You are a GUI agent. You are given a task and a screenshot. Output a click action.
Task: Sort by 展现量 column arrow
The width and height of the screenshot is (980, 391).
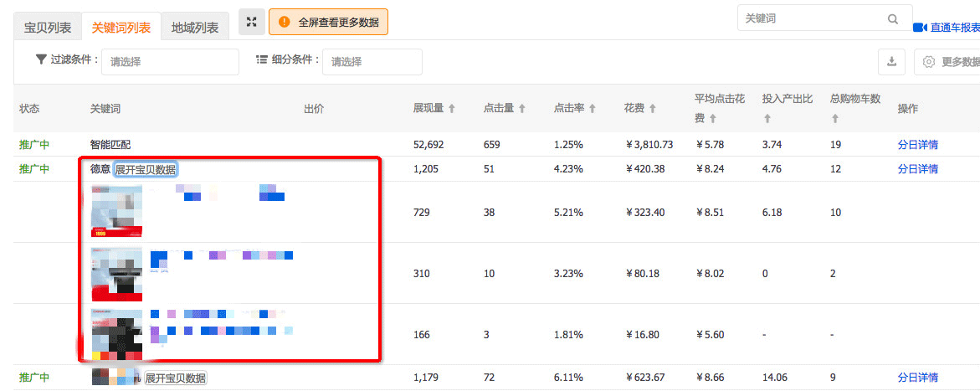coord(452,109)
